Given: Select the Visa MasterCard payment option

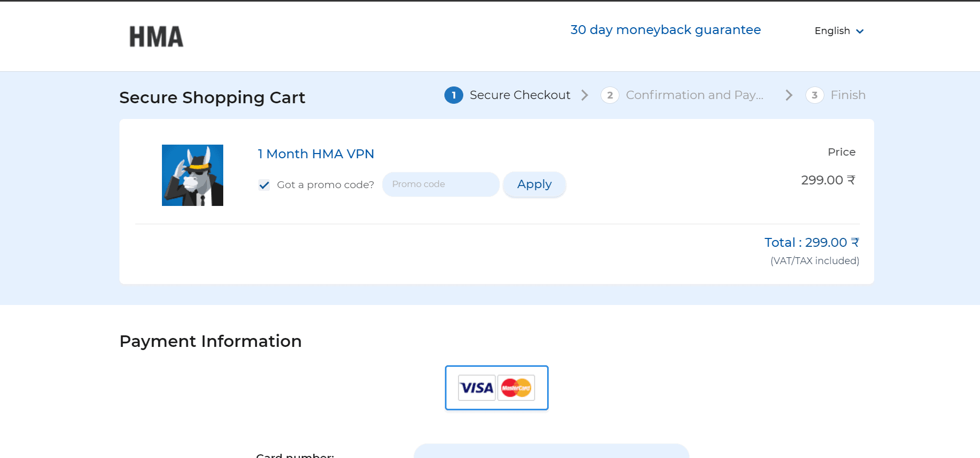Looking at the screenshot, I should (497, 388).
